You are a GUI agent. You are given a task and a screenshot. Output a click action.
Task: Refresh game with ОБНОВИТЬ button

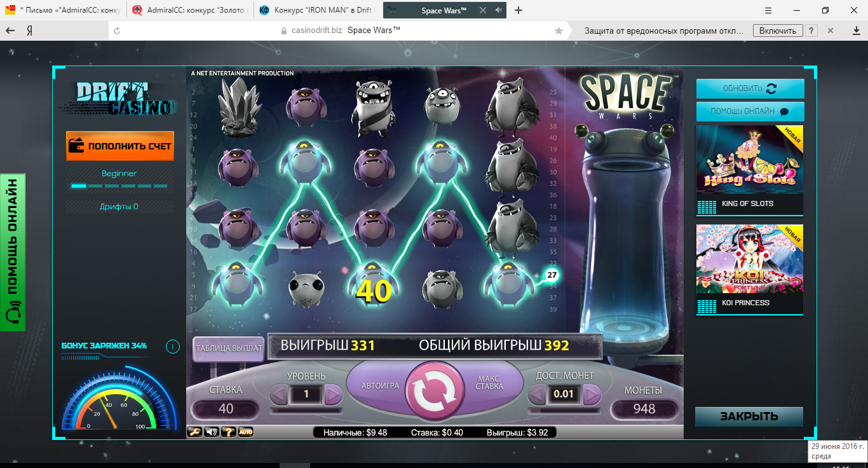point(750,88)
